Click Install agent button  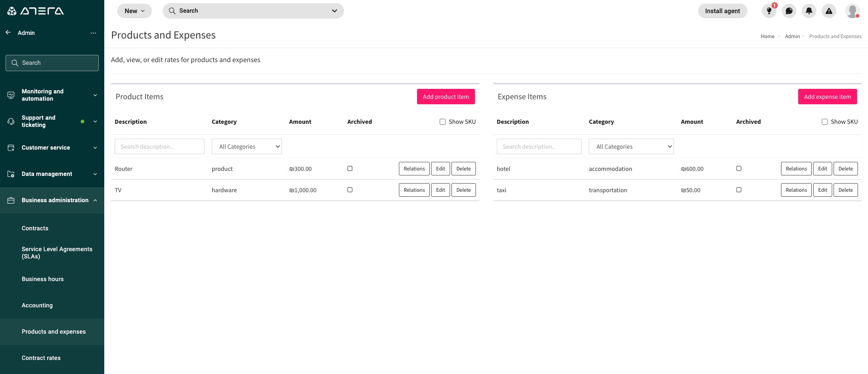pos(723,11)
